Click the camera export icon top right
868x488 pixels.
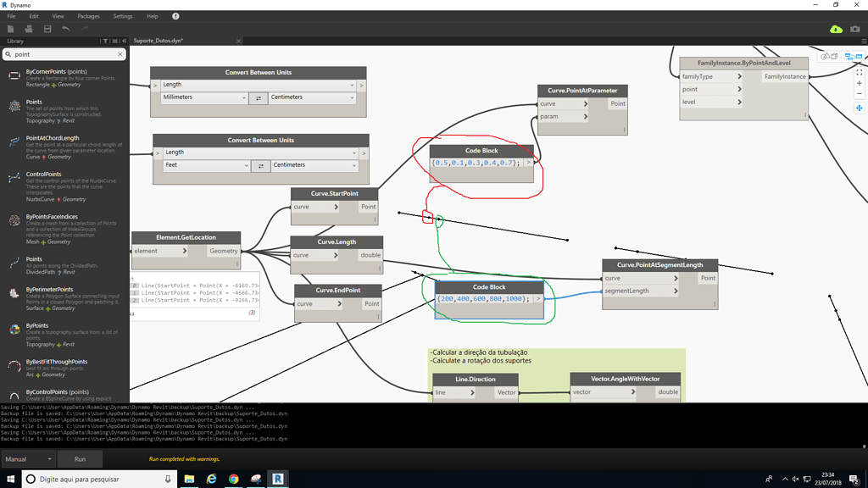(854, 29)
